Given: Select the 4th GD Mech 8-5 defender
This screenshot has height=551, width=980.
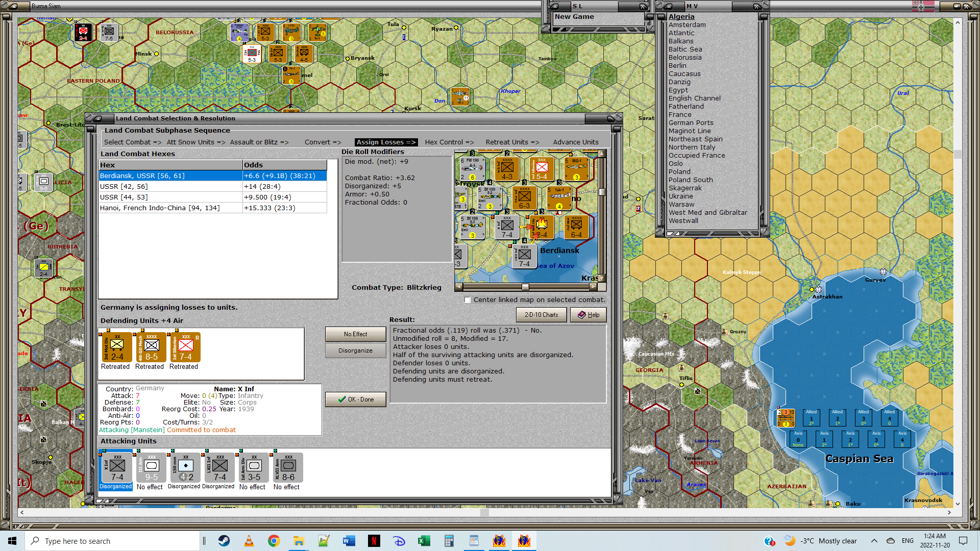Looking at the screenshot, I should [151, 347].
